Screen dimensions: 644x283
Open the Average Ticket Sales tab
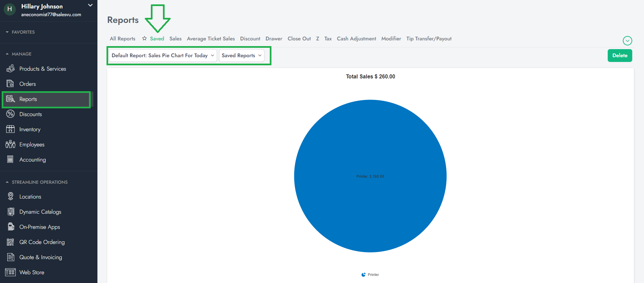[211, 39]
